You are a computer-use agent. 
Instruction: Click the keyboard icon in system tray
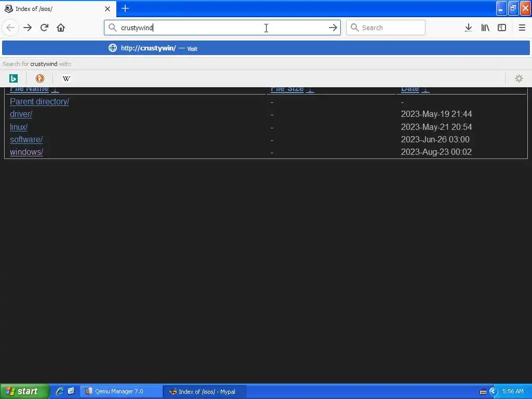coord(483,392)
